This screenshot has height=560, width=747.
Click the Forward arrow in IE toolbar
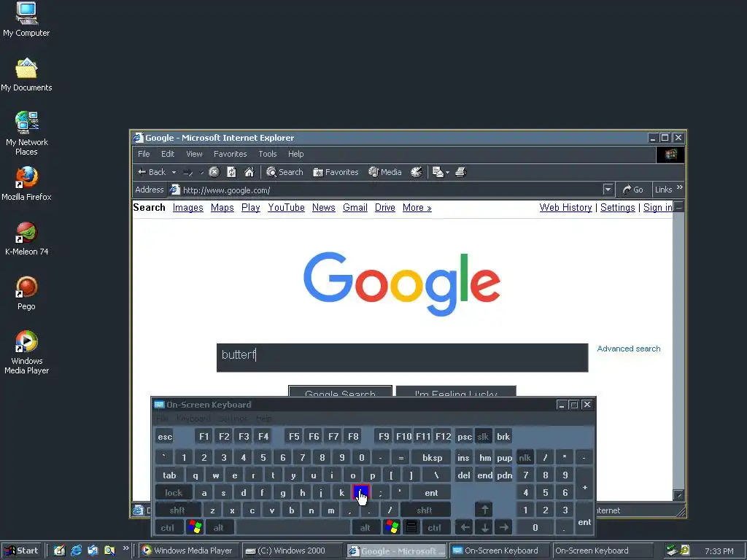(x=187, y=172)
